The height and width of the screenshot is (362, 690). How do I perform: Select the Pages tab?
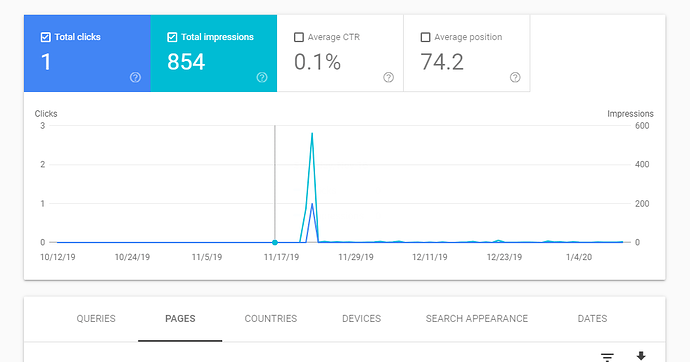(x=180, y=318)
